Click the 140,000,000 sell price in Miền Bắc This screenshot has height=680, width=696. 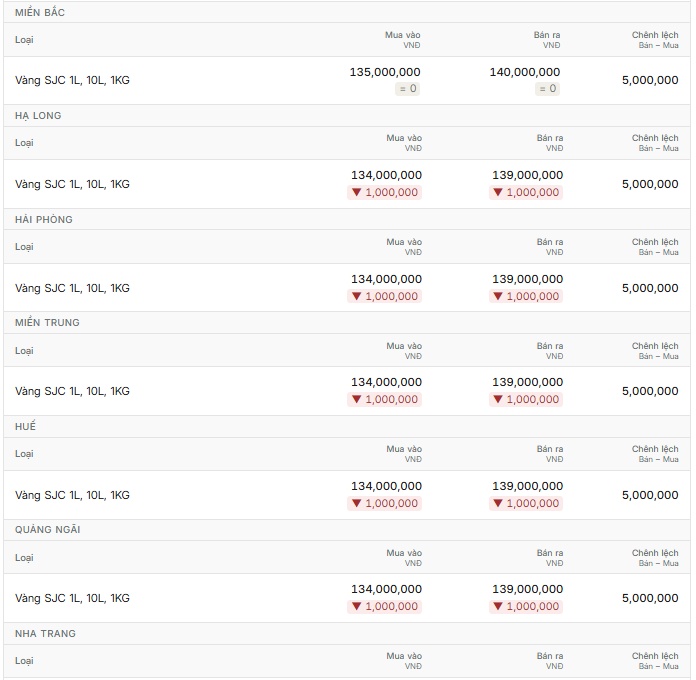(x=525, y=72)
